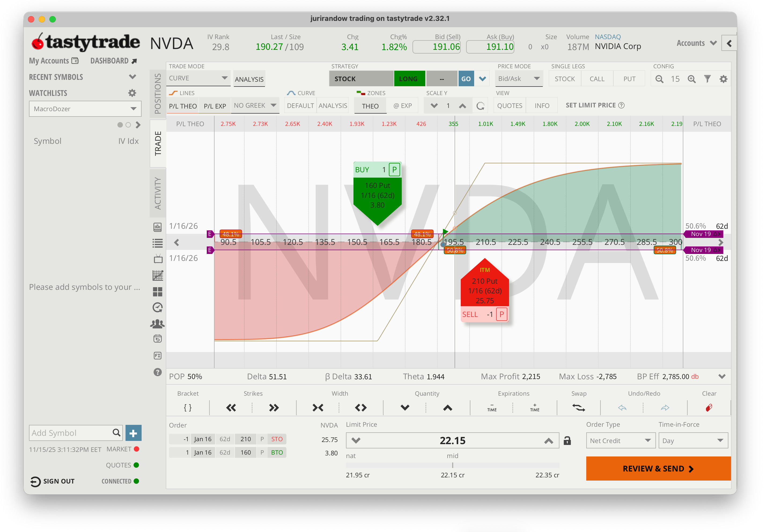The height and width of the screenshot is (532, 767).
Task: Click the Clear order eraser icon
Action: point(709,407)
